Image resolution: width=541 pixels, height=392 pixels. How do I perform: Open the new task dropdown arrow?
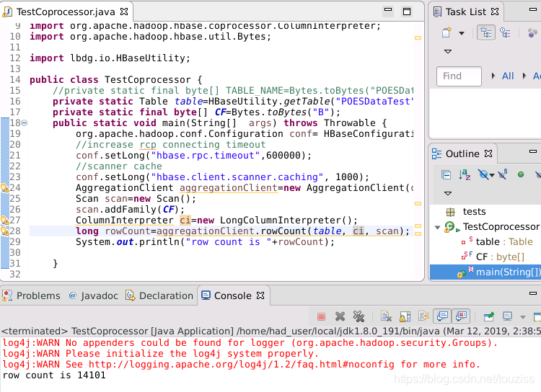(x=462, y=33)
